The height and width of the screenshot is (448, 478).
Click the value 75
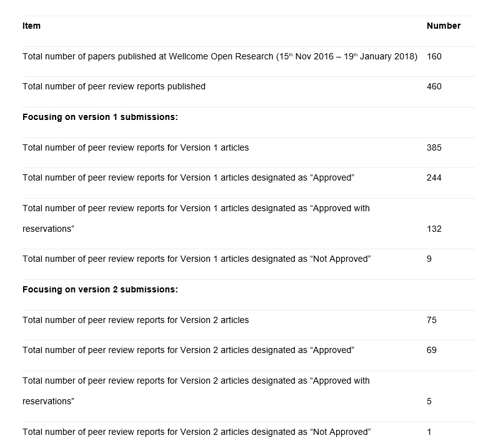click(x=431, y=320)
